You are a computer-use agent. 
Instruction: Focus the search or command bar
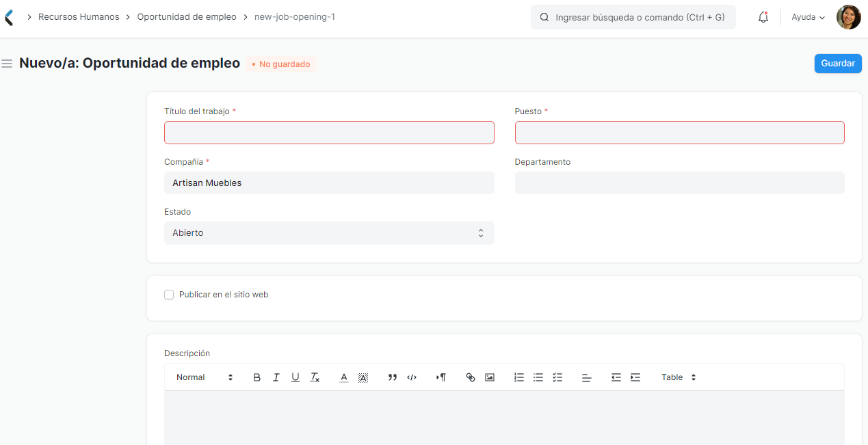pyautogui.click(x=633, y=18)
